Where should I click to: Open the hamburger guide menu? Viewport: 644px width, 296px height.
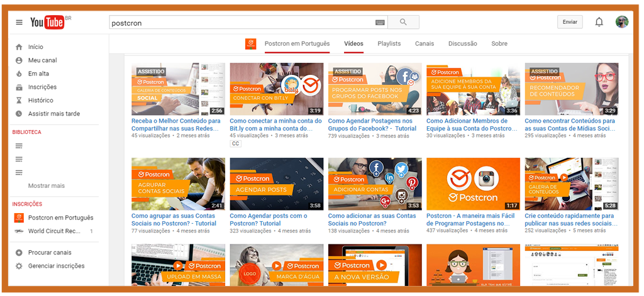tap(19, 23)
